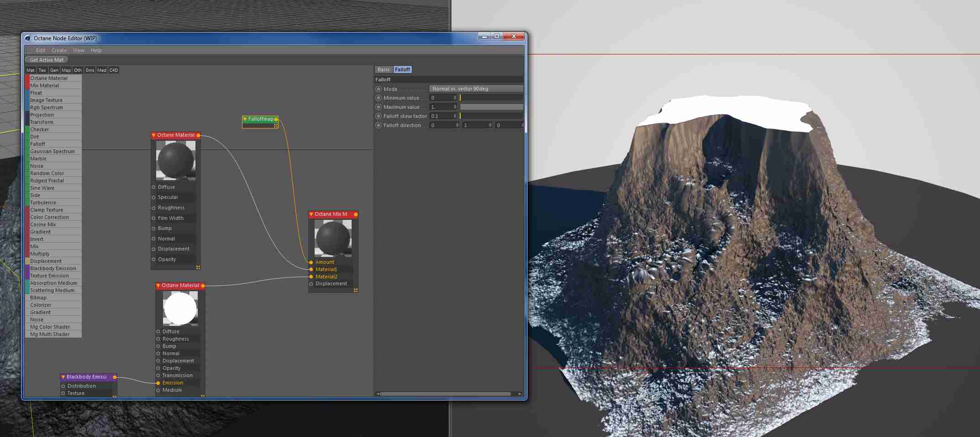
Task: Click the Octane Mix M node's output port
Action: tap(356, 214)
